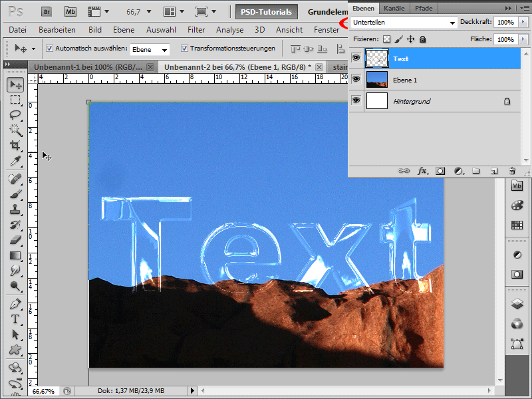Open the layers panel options menu

click(525, 9)
